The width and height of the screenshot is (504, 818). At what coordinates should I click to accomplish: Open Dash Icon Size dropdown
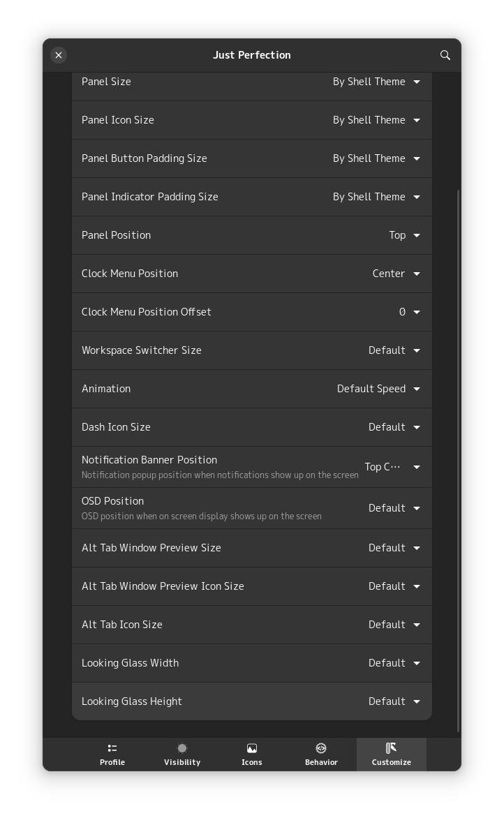(394, 427)
